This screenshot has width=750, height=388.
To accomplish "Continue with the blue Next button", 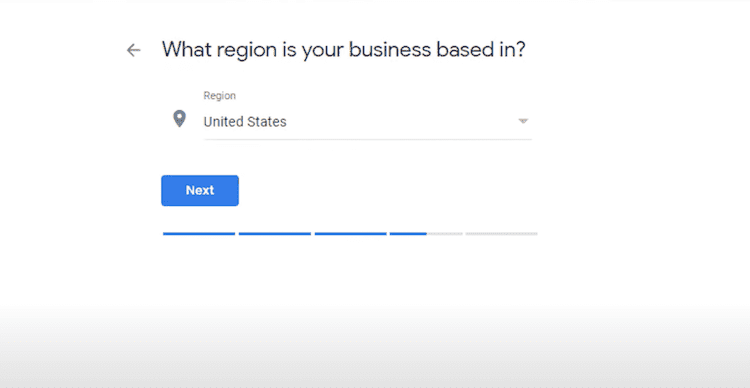I will pos(200,190).
